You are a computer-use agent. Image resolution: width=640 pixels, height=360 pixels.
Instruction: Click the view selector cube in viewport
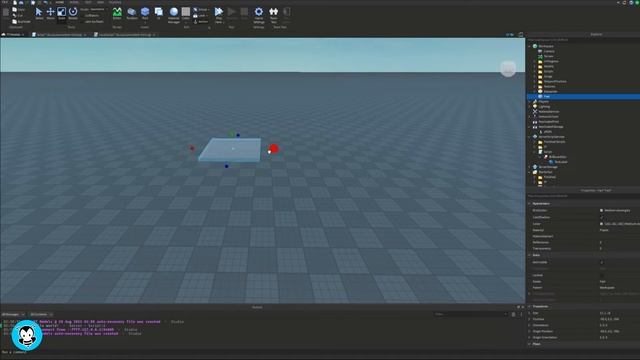coord(508,69)
